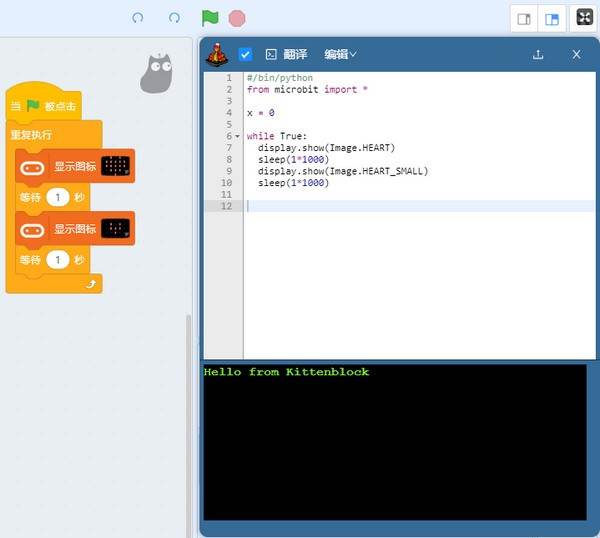This screenshot has width=600, height=538.
Task: Click the Kittenblock logo in code panel
Action: [215, 54]
